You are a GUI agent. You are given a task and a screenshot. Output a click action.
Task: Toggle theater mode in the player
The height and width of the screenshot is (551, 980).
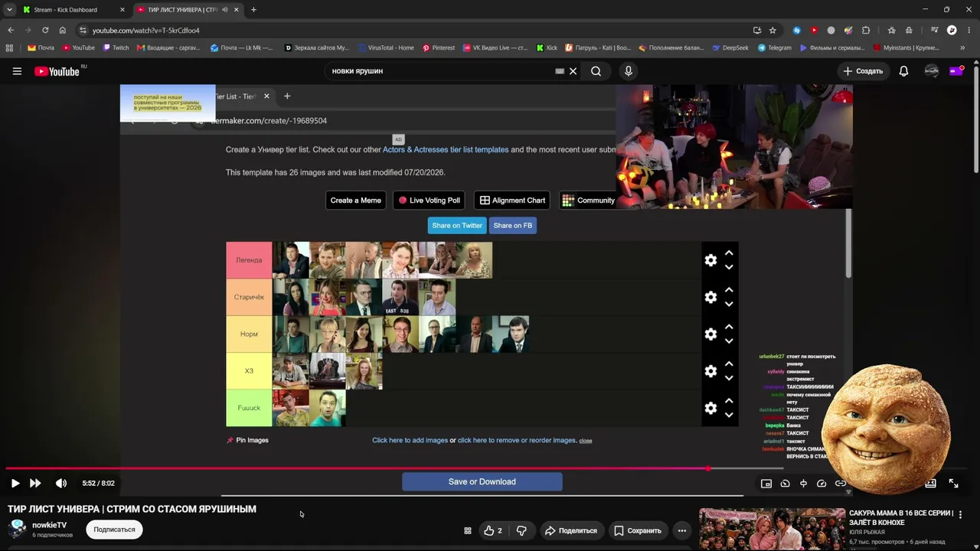(931, 483)
